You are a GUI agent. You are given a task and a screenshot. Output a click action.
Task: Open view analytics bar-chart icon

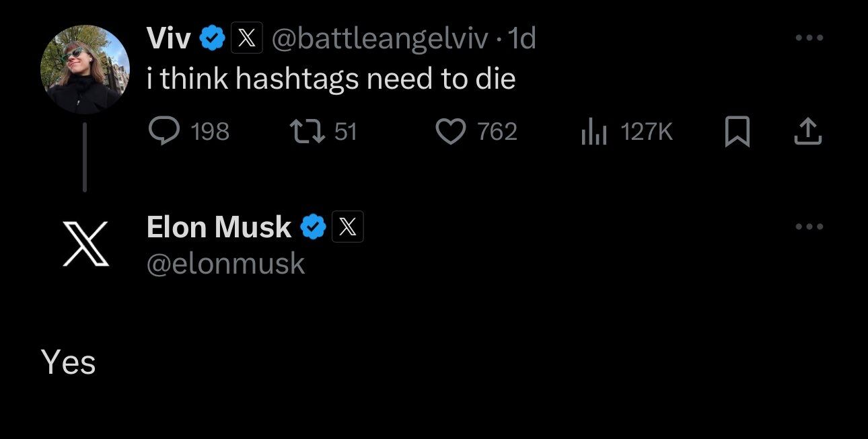pos(594,132)
